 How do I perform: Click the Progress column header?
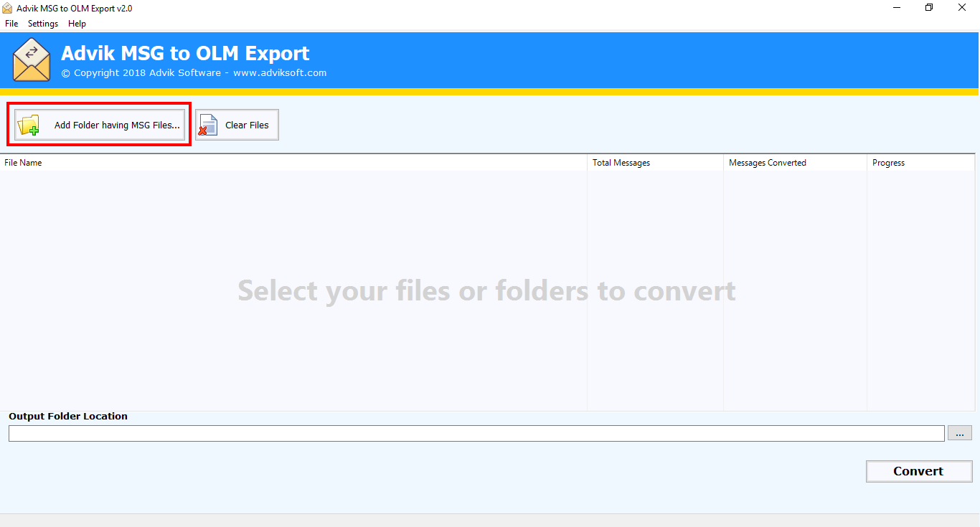tap(921, 163)
